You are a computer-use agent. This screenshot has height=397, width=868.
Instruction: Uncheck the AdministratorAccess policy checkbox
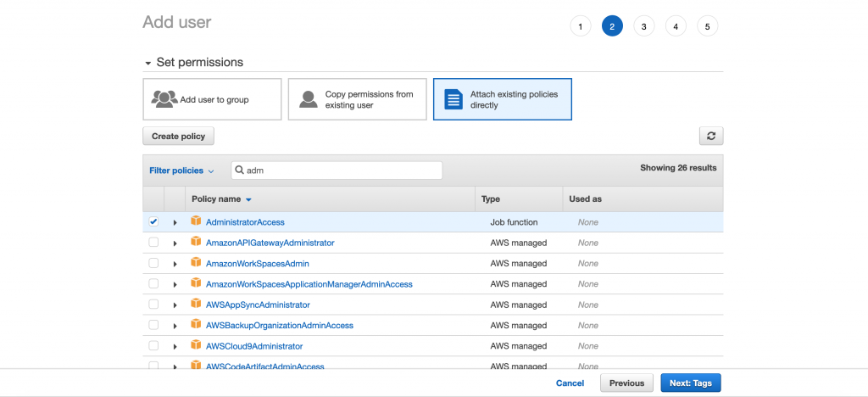pyautogui.click(x=153, y=221)
